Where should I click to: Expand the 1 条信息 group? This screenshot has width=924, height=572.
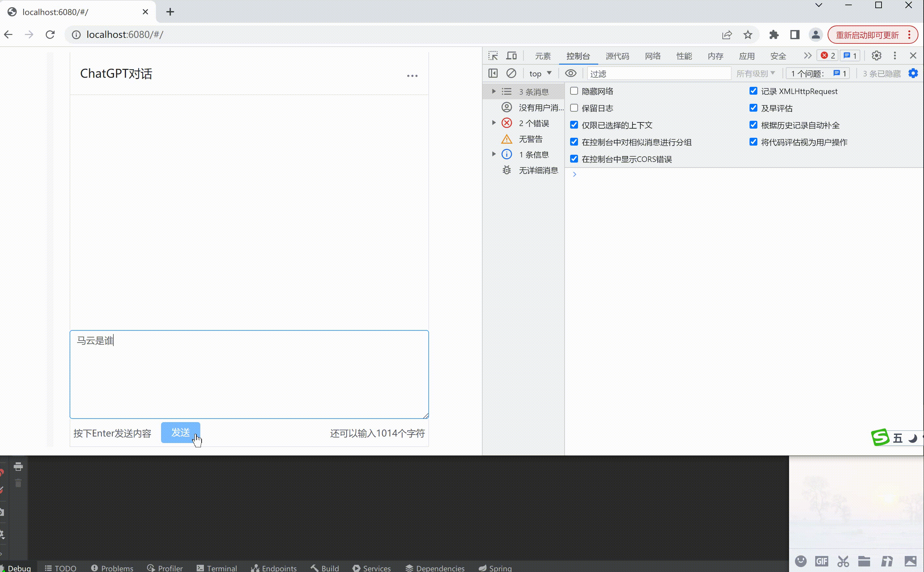click(494, 154)
